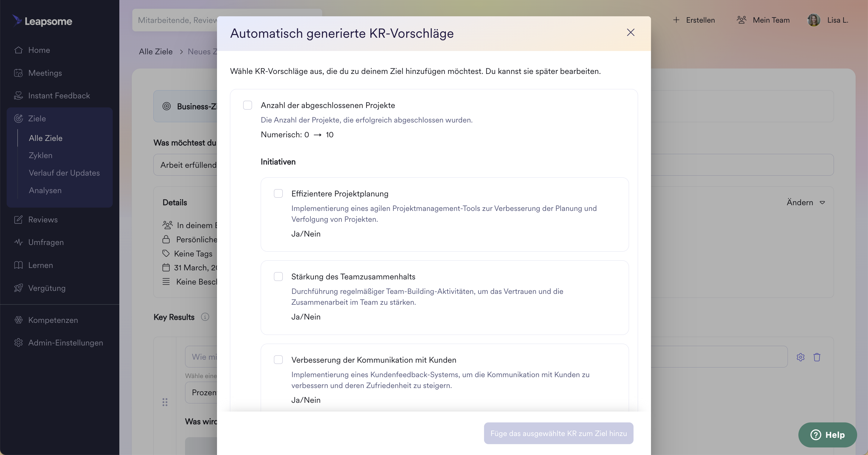Select Stärkung des Teamzusammenhalts checkbox
This screenshot has width=868, height=455.
tap(278, 277)
